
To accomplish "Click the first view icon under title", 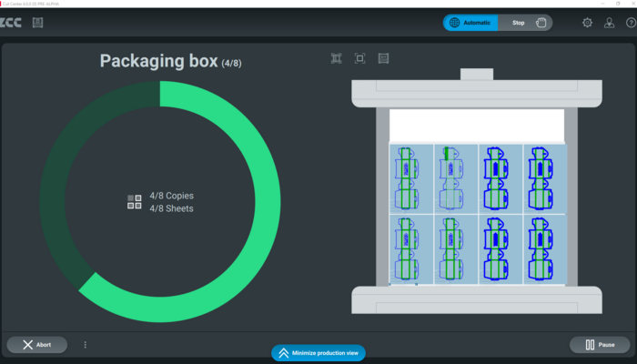I will pyautogui.click(x=337, y=58).
